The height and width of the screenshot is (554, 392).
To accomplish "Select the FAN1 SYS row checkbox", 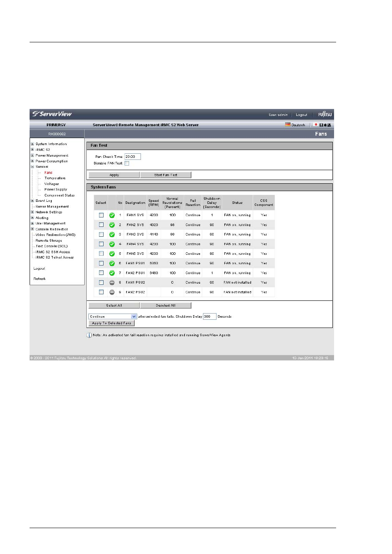I will (101, 215).
